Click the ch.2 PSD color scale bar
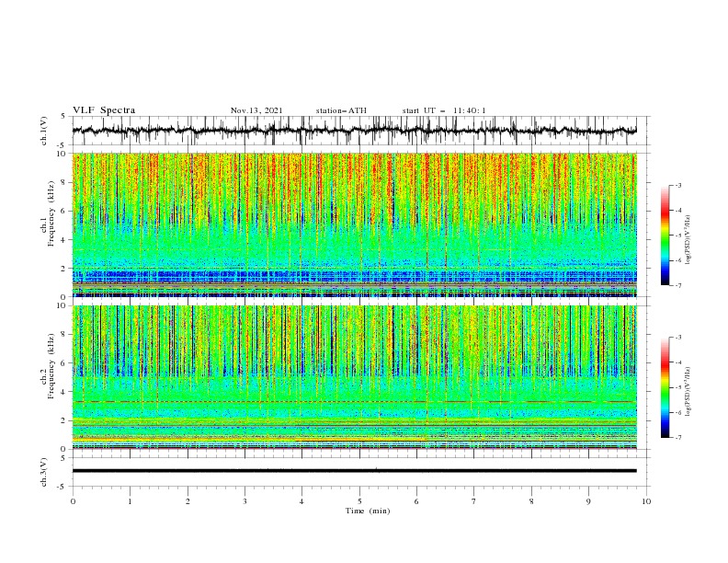The width and height of the screenshot is (728, 563). [665, 387]
